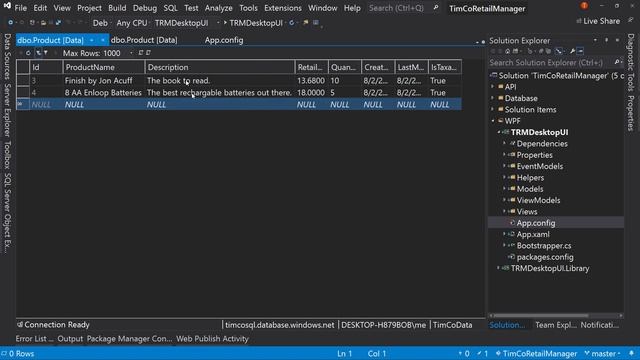Image resolution: width=640 pixels, height=360 pixels.
Task: Click Switch Views icon in Solution Explorer
Action: (516, 51)
